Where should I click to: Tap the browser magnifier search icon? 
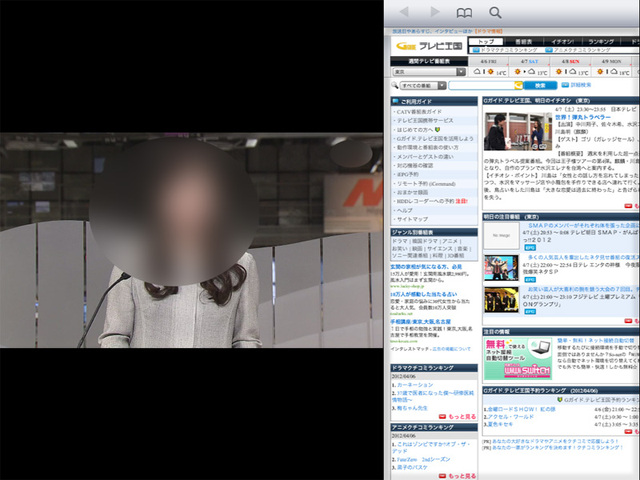point(495,13)
